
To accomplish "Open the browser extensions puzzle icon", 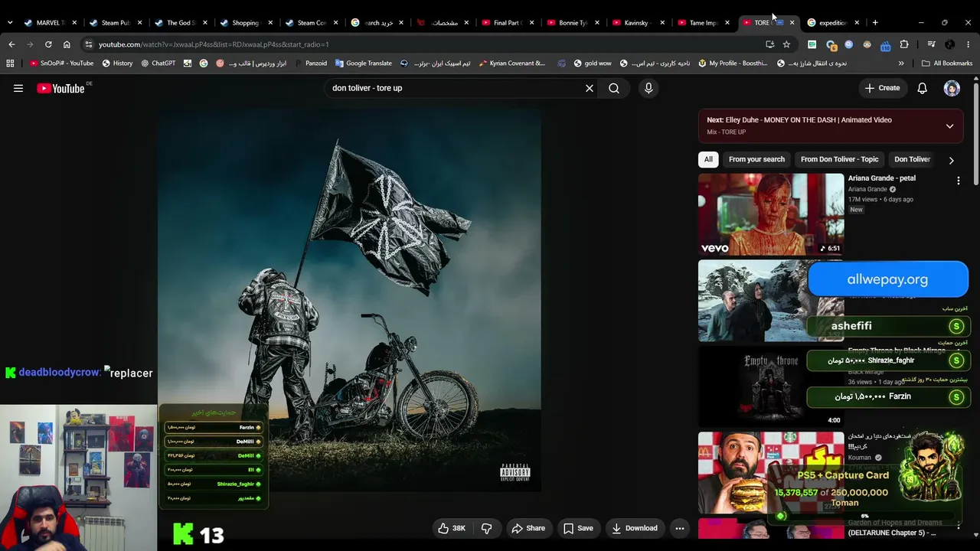I will (x=904, y=44).
